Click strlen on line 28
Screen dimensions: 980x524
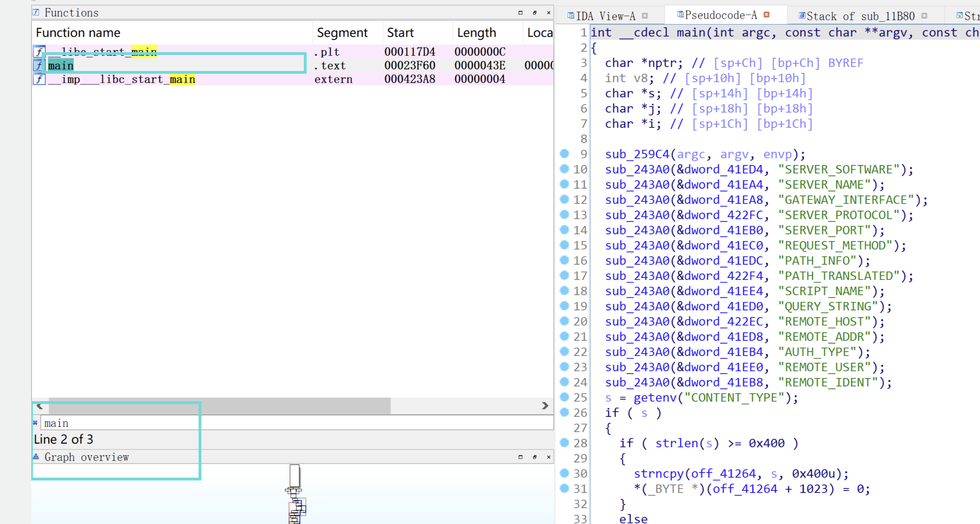(677, 443)
